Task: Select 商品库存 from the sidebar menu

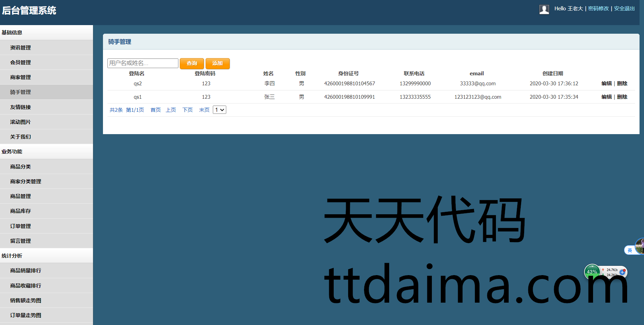Action: (x=21, y=211)
